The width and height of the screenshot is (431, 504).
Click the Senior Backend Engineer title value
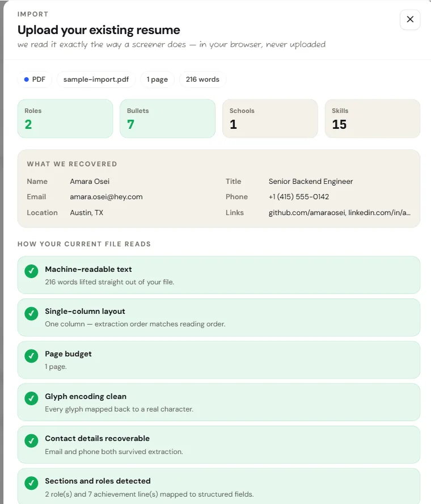pyautogui.click(x=311, y=181)
